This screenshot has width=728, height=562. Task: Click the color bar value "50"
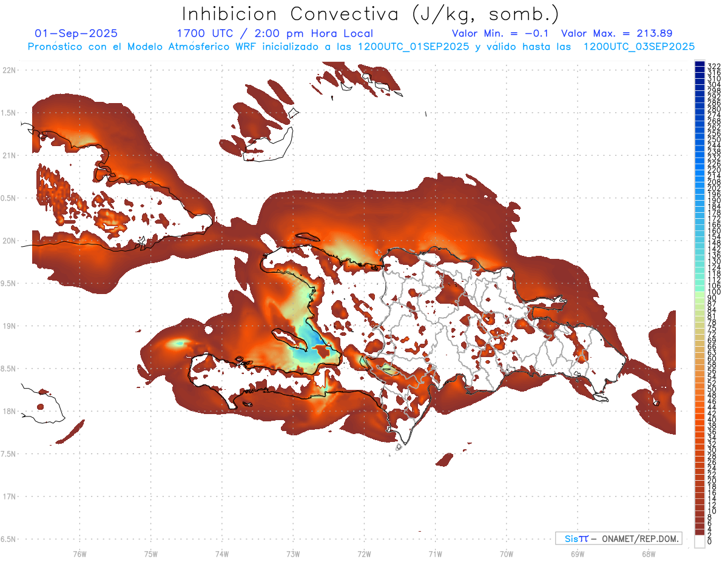pyautogui.click(x=712, y=389)
